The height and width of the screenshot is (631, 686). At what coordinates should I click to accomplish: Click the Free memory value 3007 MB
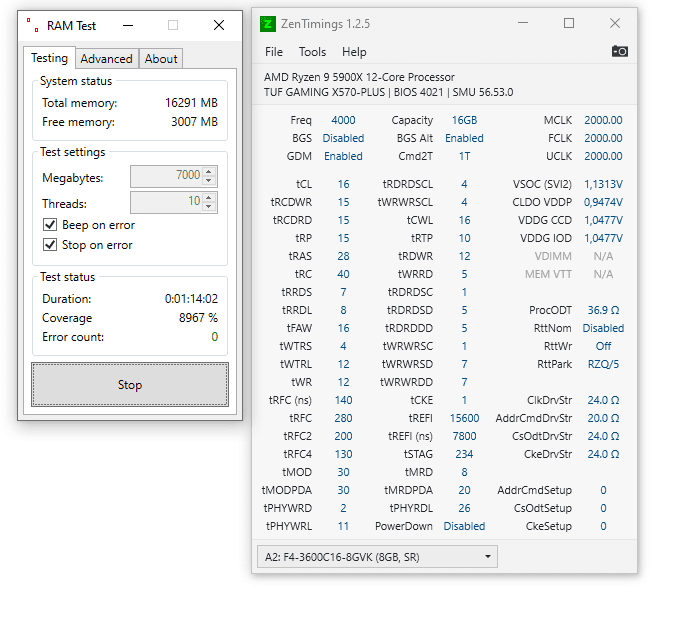click(x=194, y=122)
